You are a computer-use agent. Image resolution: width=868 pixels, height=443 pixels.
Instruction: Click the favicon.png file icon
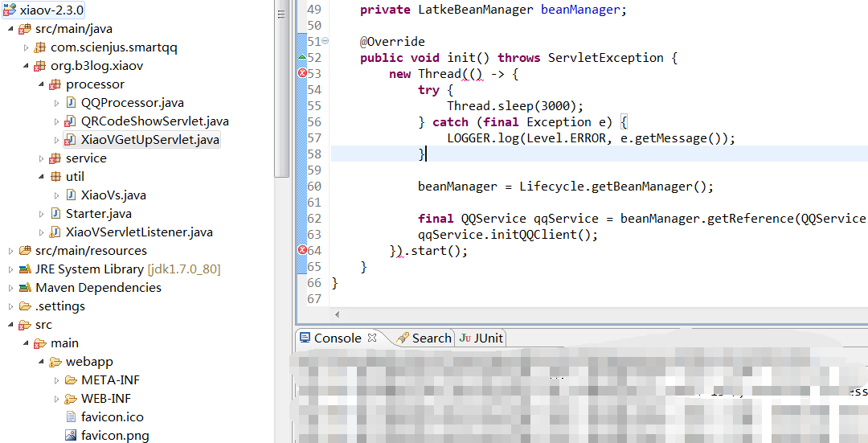71,436
